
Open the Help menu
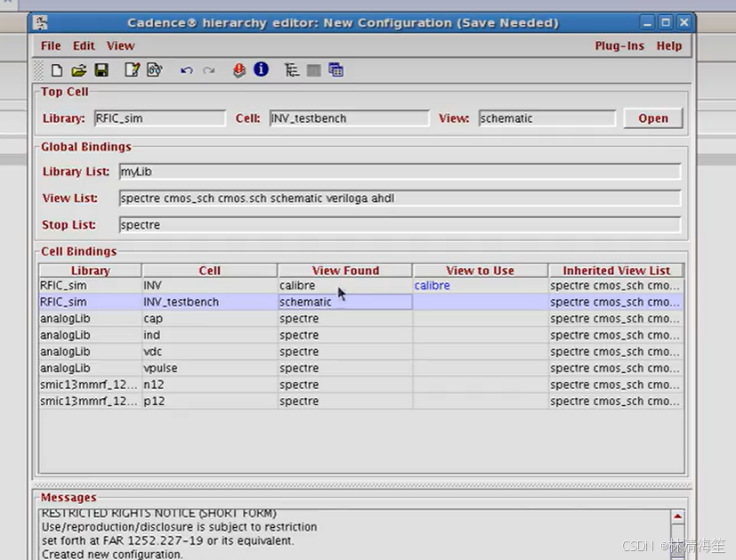point(669,45)
